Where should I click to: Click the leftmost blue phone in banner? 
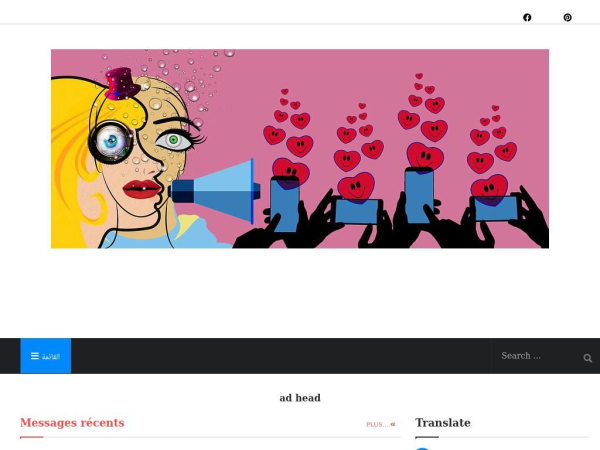click(284, 204)
